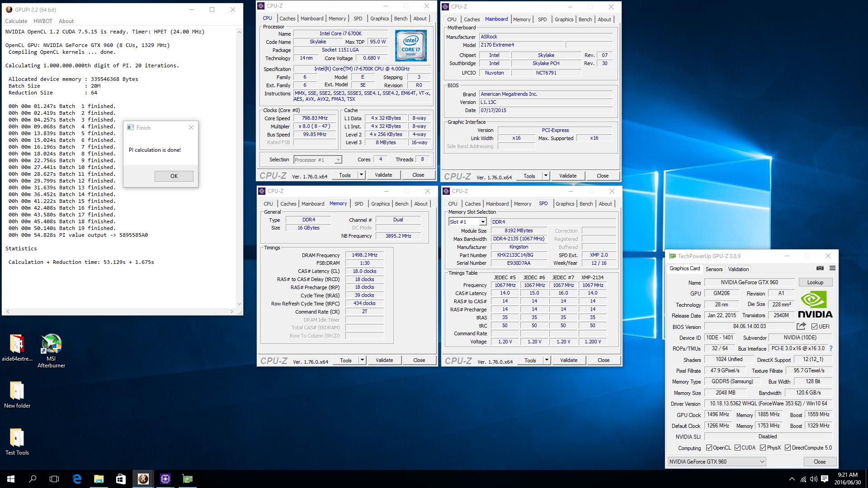The image size is (868, 488).
Task: Click the DRAM Frequency value 1498.2 MHz
Action: 364,255
